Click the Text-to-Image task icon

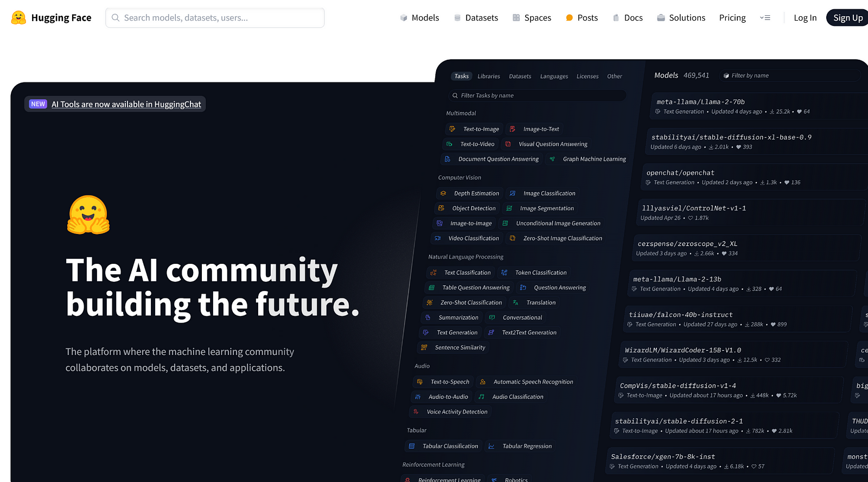[x=452, y=129]
